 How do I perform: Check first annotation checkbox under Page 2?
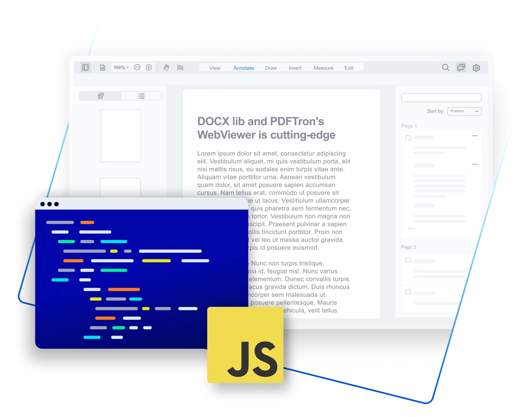[x=408, y=260]
